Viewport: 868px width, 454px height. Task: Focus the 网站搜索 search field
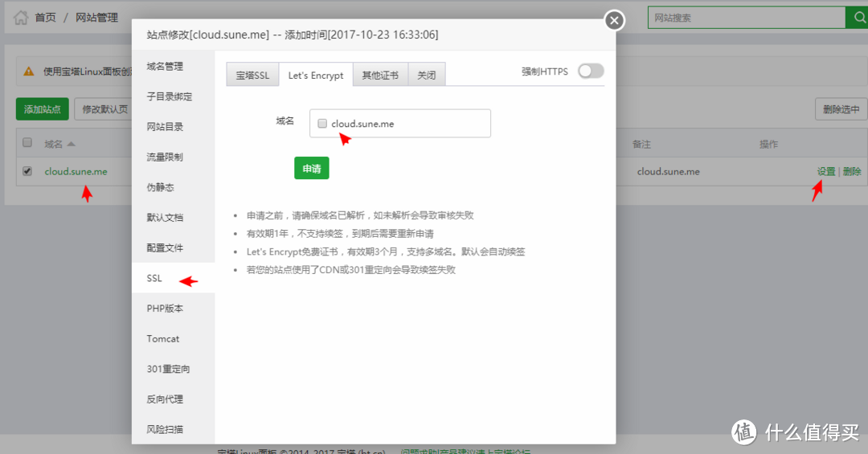point(747,18)
